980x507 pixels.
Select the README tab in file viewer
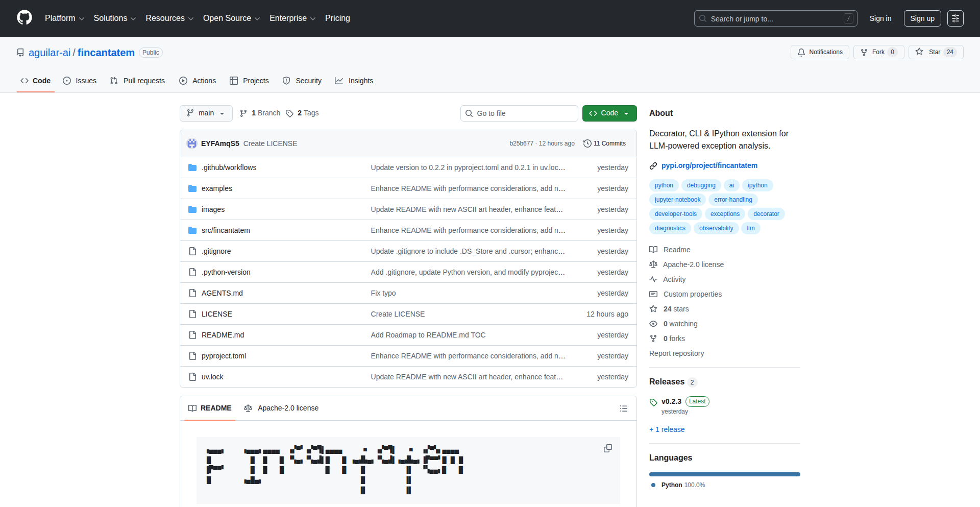210,408
